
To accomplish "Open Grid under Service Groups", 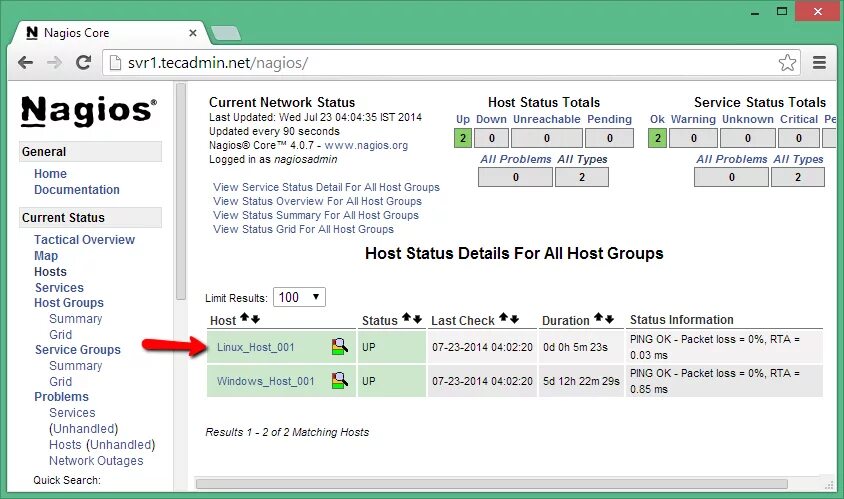I will (60, 382).
